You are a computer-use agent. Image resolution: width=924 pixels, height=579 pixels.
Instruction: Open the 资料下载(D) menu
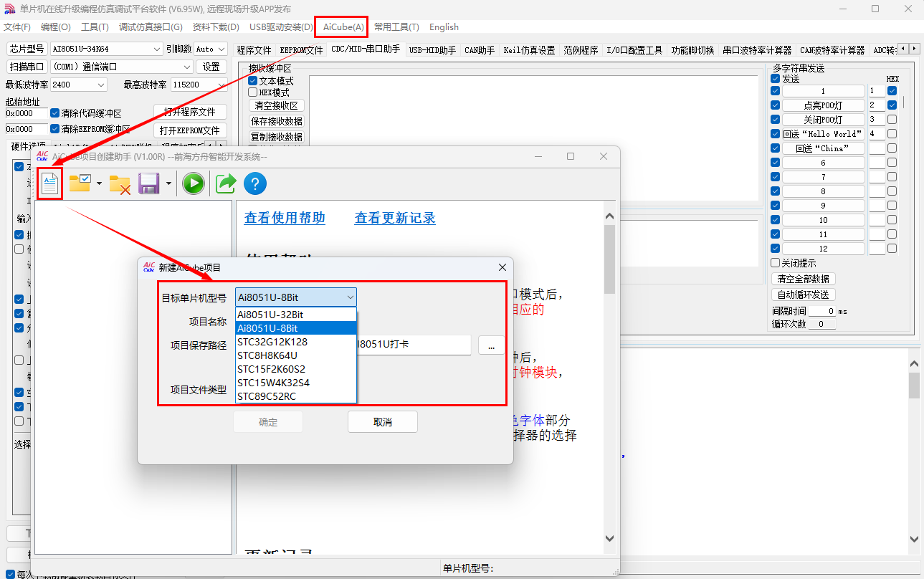point(216,27)
